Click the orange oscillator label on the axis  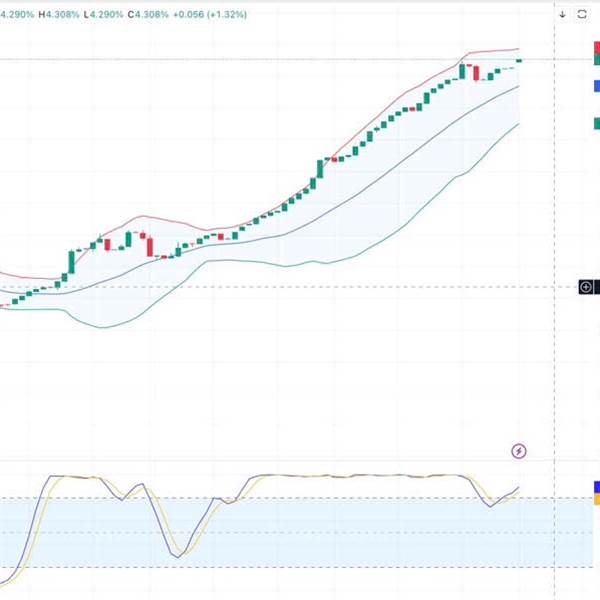coord(597,499)
